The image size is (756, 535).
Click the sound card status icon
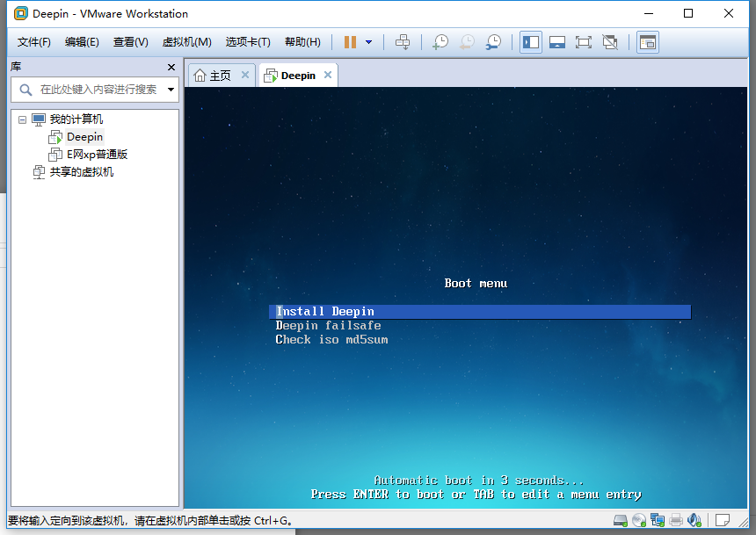694,521
